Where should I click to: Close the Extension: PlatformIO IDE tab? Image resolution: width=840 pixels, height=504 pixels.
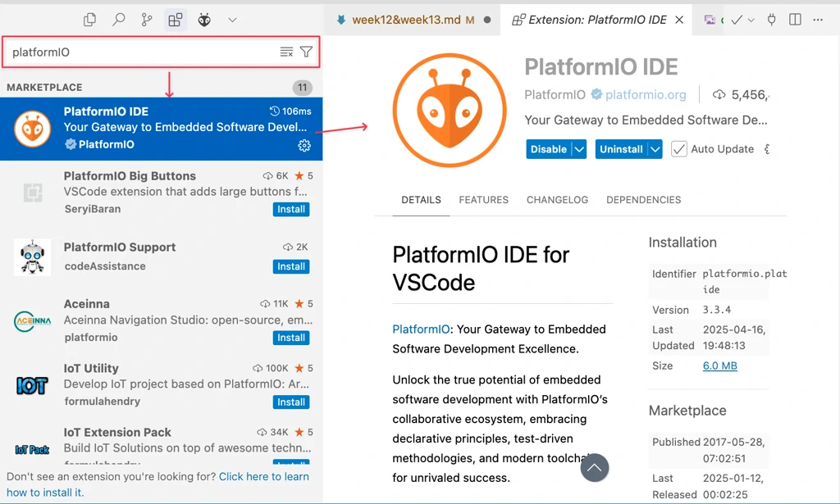pyautogui.click(x=679, y=20)
